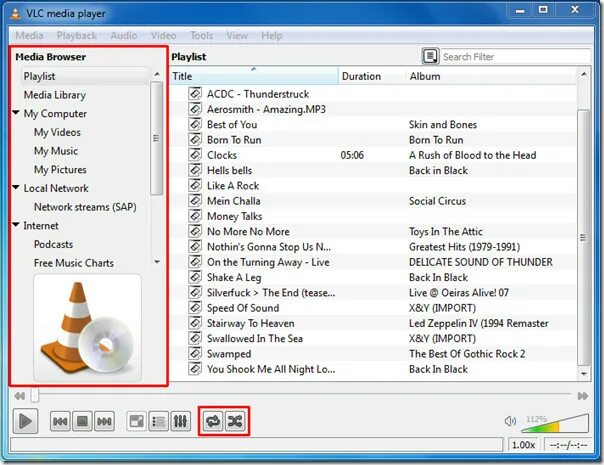Sort playlist by Duration column
604x465 pixels.
click(x=372, y=76)
